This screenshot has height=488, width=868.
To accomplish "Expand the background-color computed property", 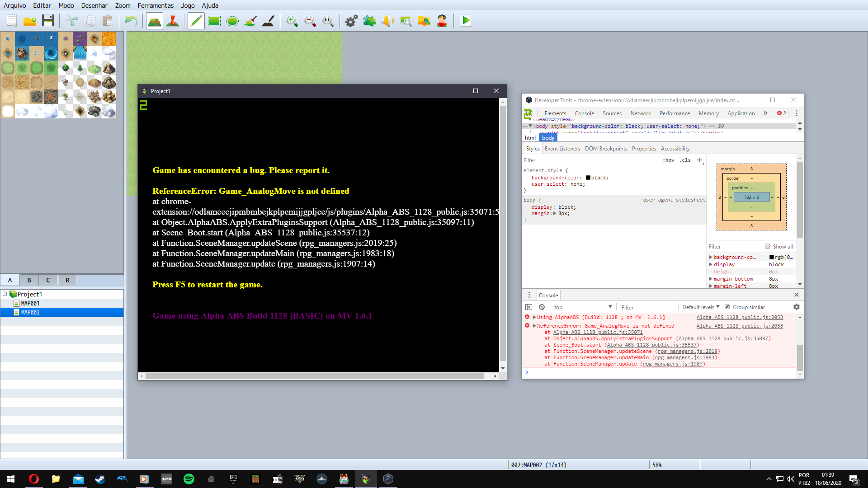I will coord(711,257).
